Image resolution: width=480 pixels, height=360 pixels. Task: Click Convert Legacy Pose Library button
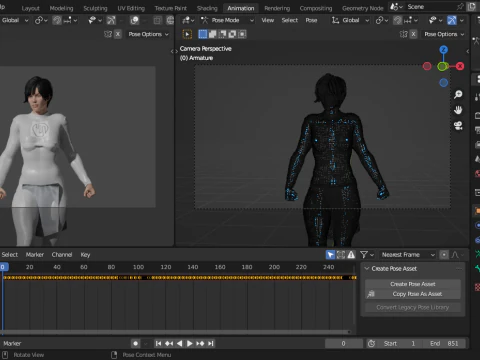click(413, 307)
